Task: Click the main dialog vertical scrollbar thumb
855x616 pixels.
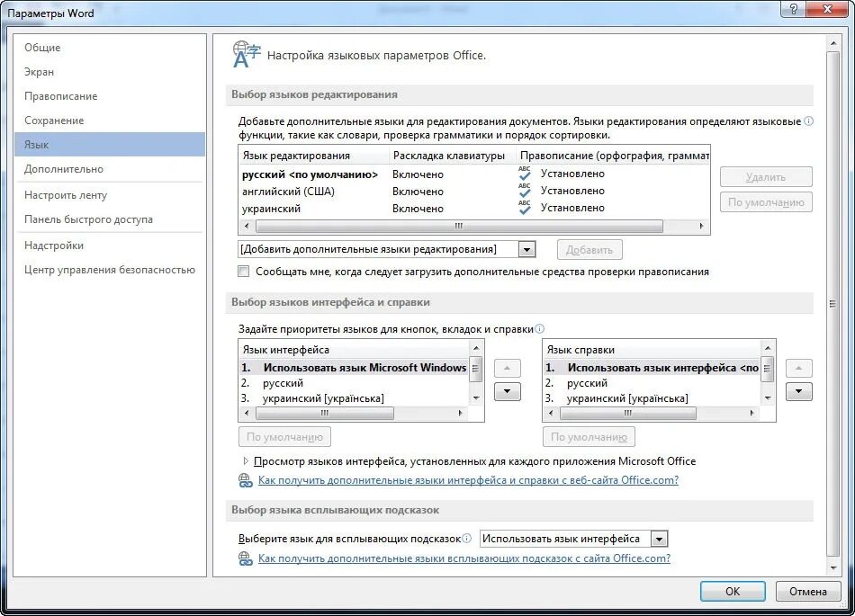Action: pos(832,303)
